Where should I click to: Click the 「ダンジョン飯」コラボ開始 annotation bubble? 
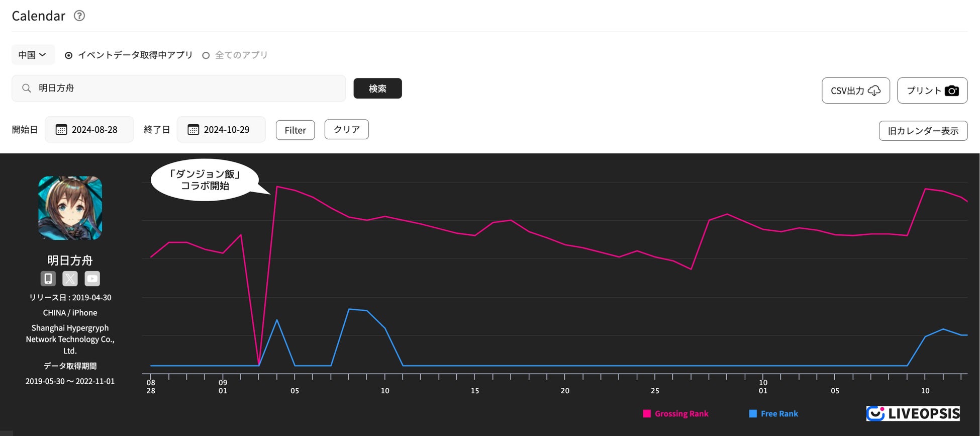pyautogui.click(x=205, y=180)
